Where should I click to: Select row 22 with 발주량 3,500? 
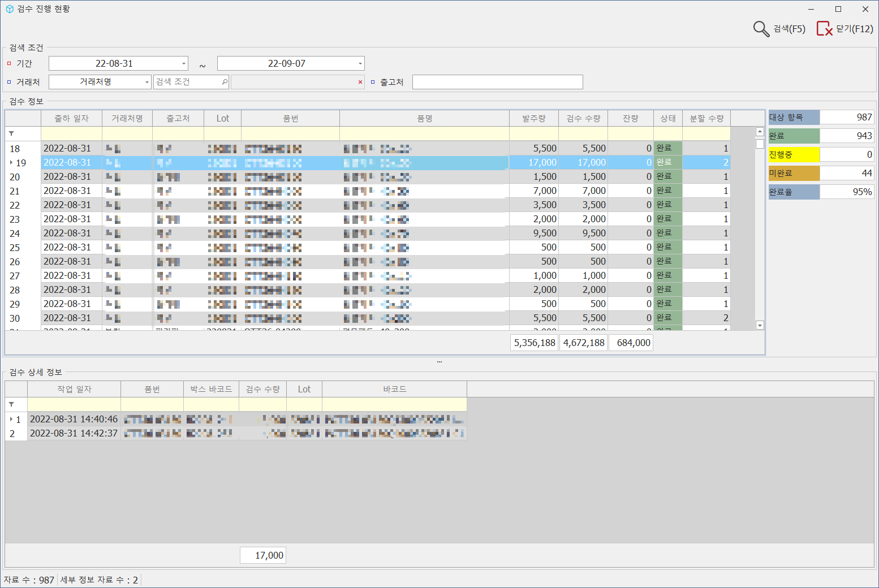pyautogui.click(x=368, y=205)
